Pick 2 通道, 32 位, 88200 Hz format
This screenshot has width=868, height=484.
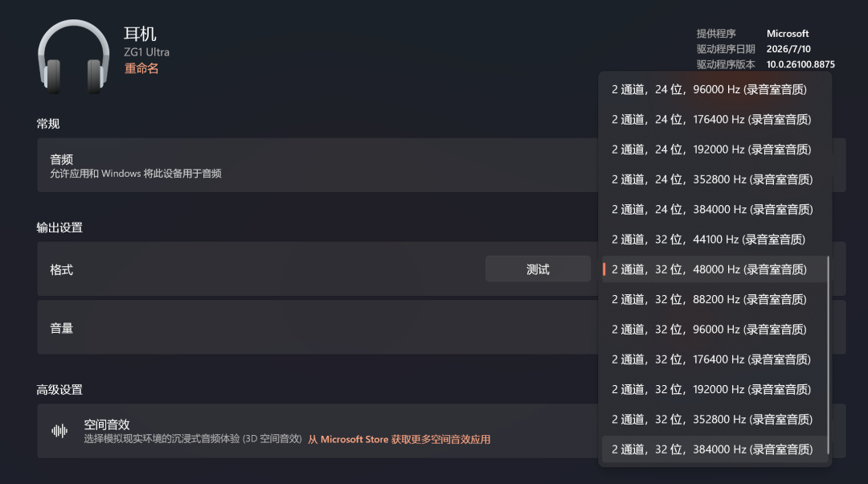click(714, 299)
